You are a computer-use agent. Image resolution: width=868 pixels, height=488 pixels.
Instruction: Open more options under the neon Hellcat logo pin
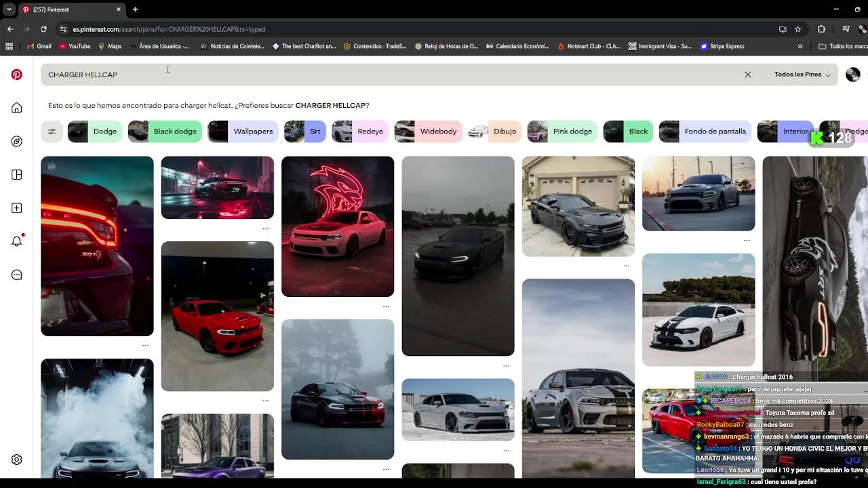[386, 306]
